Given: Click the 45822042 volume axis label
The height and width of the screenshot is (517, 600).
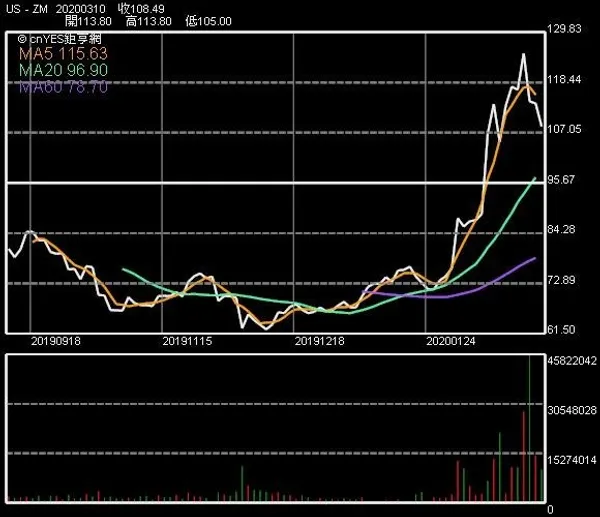Looking at the screenshot, I should tap(572, 360).
